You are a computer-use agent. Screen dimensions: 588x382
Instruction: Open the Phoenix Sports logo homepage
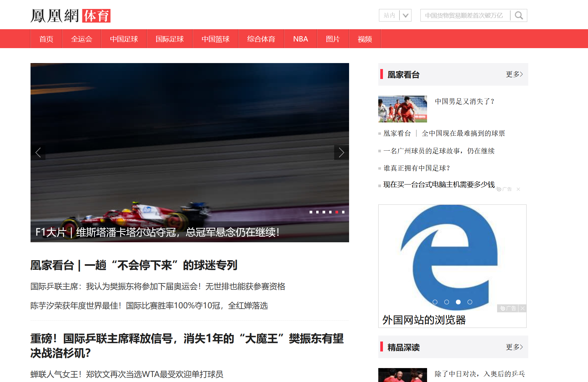pyautogui.click(x=70, y=16)
